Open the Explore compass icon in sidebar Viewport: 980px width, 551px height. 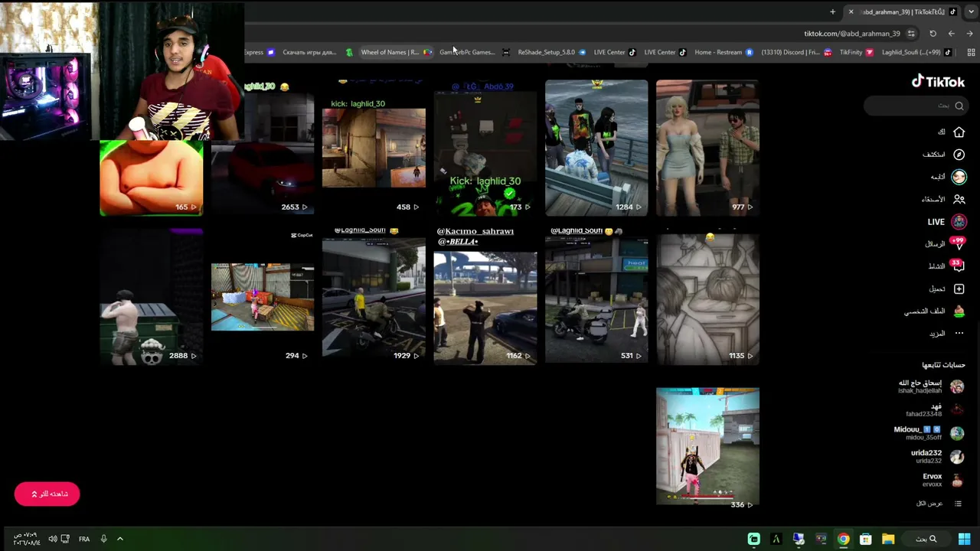click(x=959, y=155)
